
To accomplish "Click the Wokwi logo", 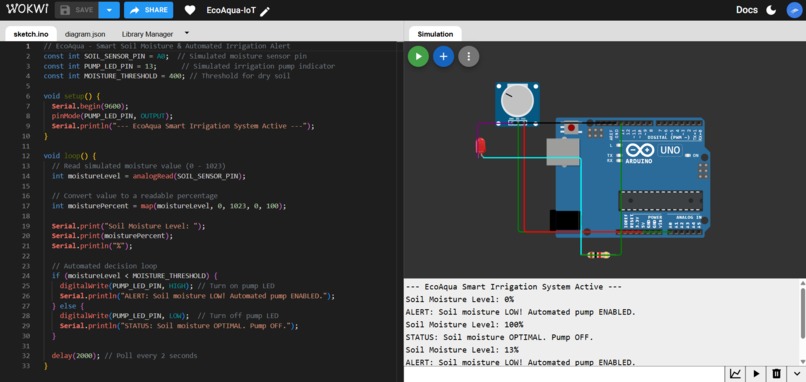I will [26, 10].
